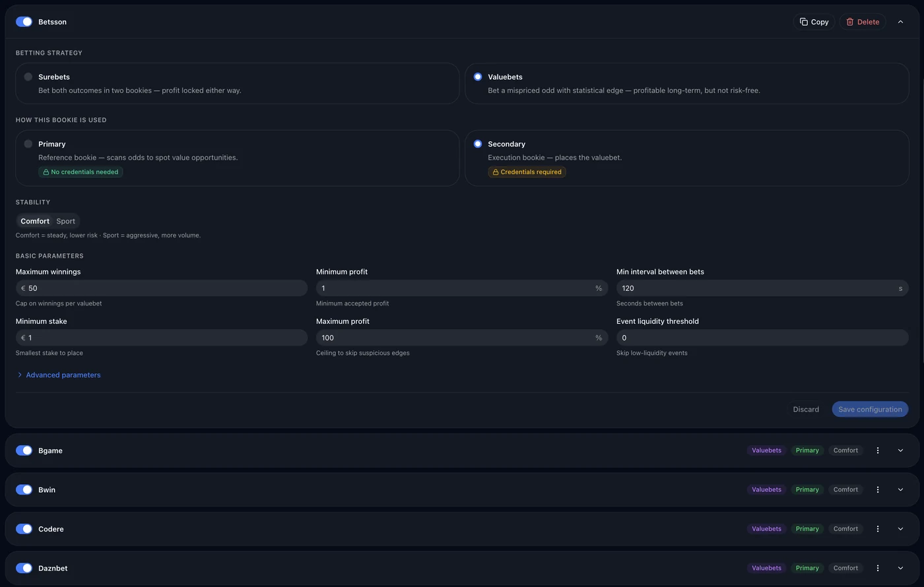Click the Valuebets tag on Bwin row
Screen dimensions: 924x587
click(x=766, y=489)
